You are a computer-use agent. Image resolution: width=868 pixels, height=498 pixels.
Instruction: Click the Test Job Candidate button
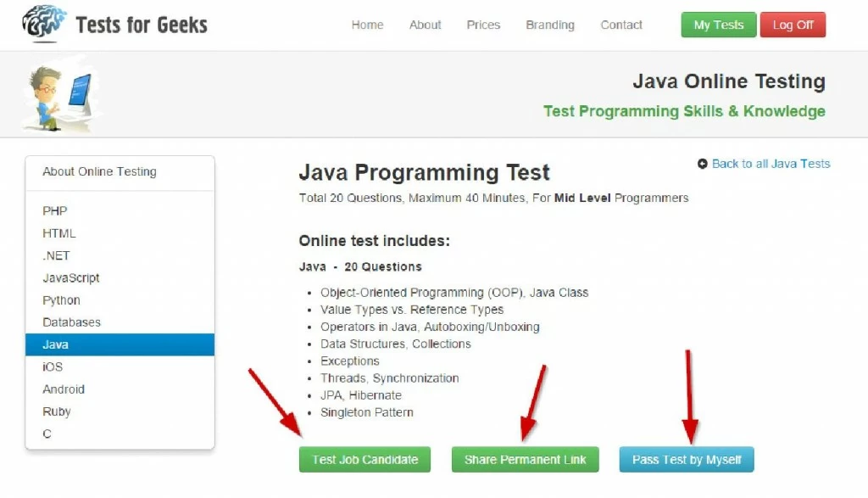pyautogui.click(x=364, y=460)
